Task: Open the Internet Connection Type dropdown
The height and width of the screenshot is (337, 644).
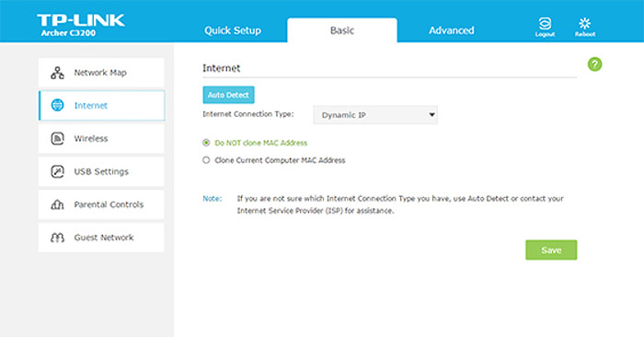Action: (375, 115)
